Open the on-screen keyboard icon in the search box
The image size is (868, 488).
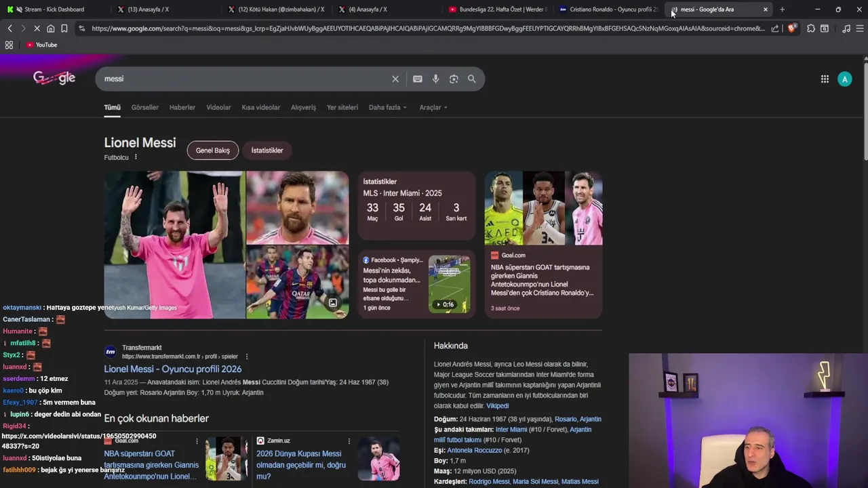coord(418,79)
